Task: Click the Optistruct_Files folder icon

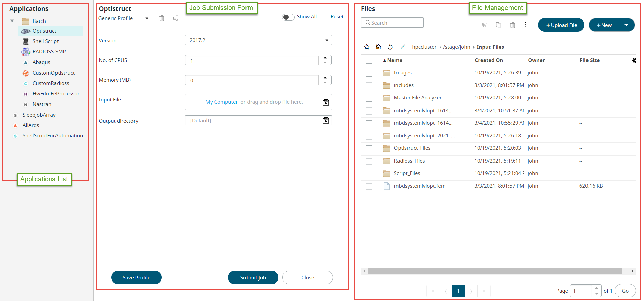Action: click(387, 148)
